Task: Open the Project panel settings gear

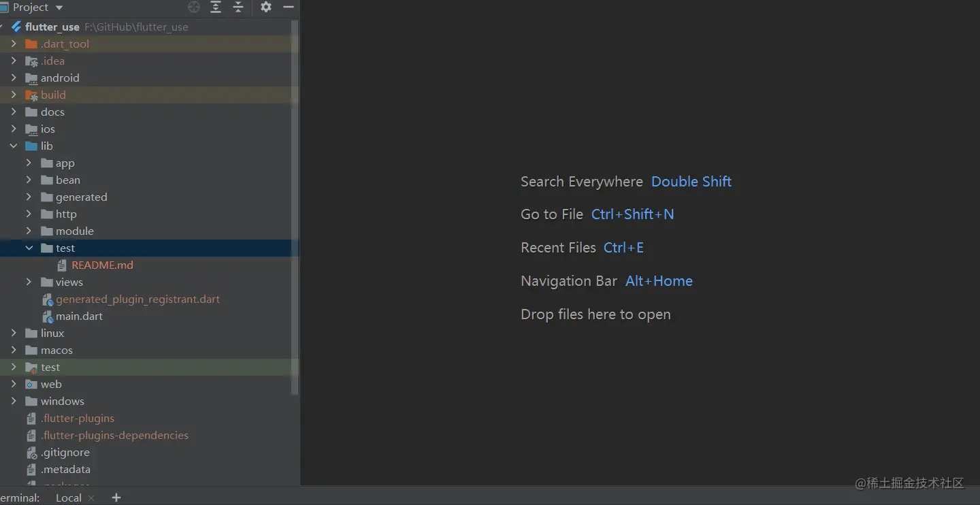Action: pyautogui.click(x=266, y=7)
